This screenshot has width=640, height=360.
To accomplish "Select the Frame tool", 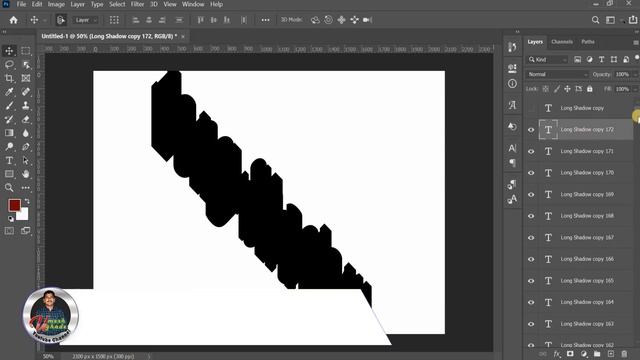I will (26, 78).
